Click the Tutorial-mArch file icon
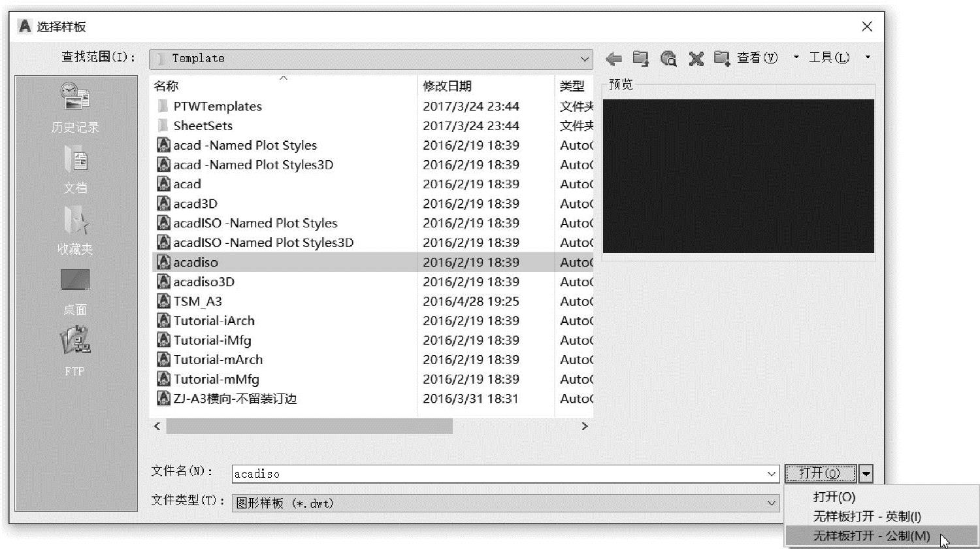980x549 pixels. (164, 359)
